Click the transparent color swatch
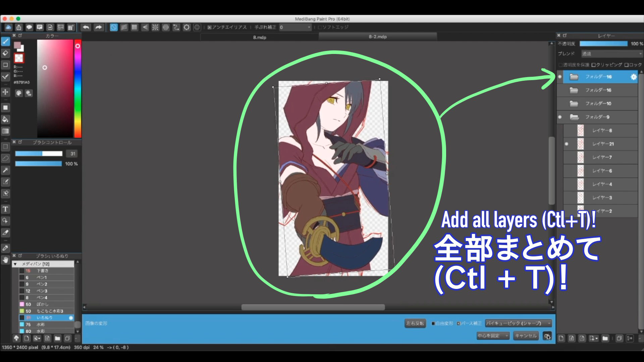644x362 pixels. pyautogui.click(x=19, y=58)
